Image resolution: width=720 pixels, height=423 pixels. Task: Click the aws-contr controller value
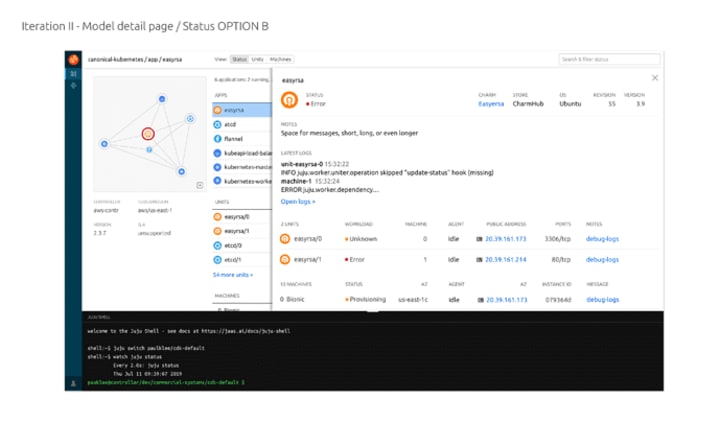[106, 210]
